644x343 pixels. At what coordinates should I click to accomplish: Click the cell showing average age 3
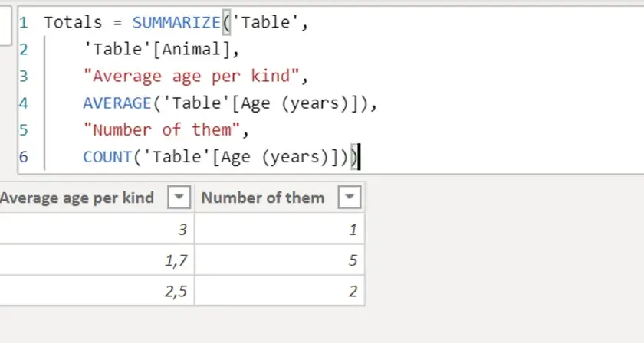click(x=97, y=229)
